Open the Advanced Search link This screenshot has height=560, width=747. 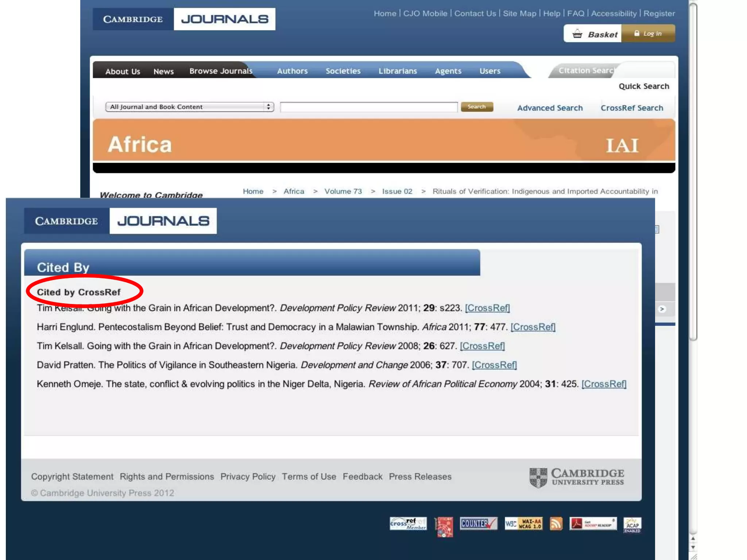click(550, 108)
